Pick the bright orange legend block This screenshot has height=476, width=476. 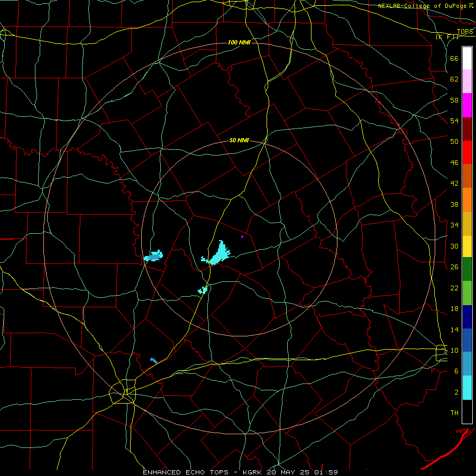467,200
